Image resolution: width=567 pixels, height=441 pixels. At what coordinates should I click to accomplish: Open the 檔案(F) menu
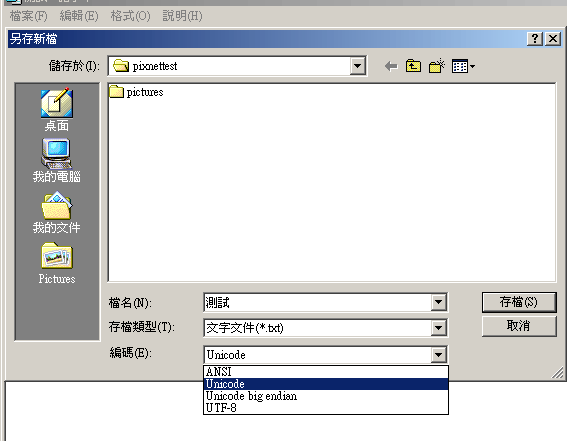point(29,16)
